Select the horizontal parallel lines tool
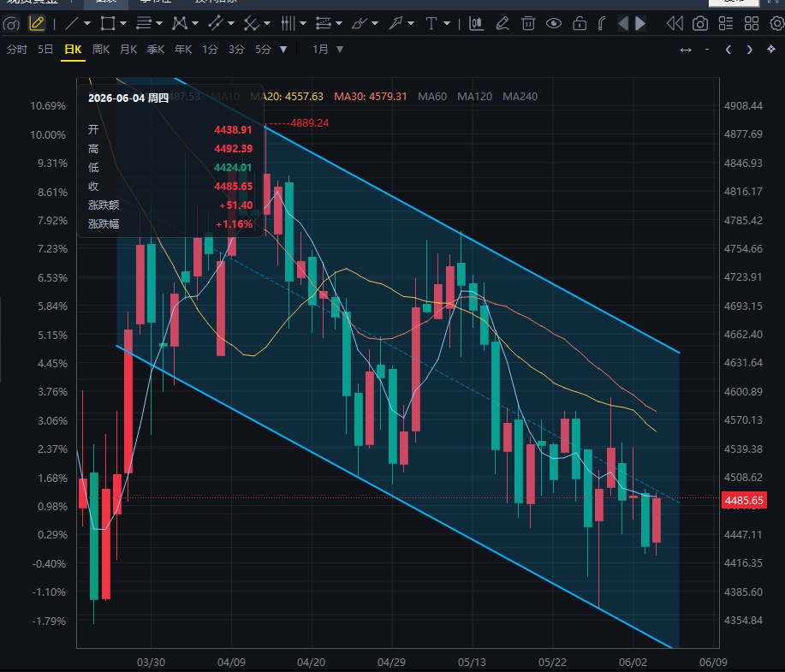This screenshot has width=785, height=672. pyautogui.click(x=144, y=23)
